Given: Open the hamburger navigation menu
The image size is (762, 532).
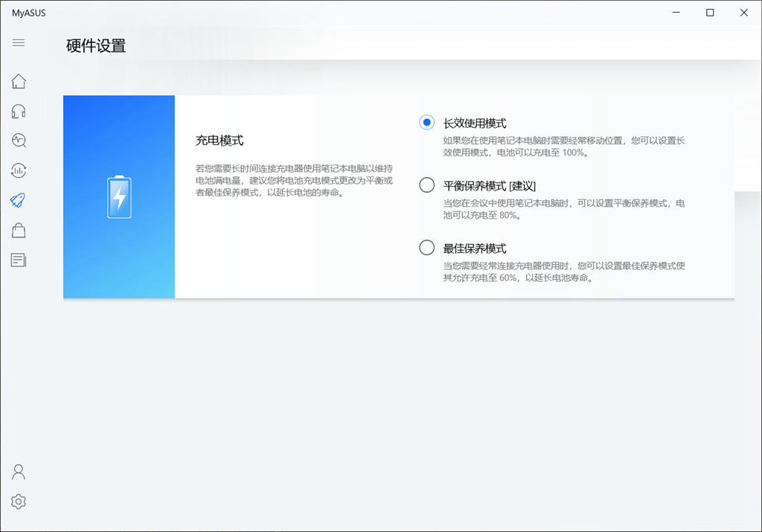Looking at the screenshot, I should point(19,42).
